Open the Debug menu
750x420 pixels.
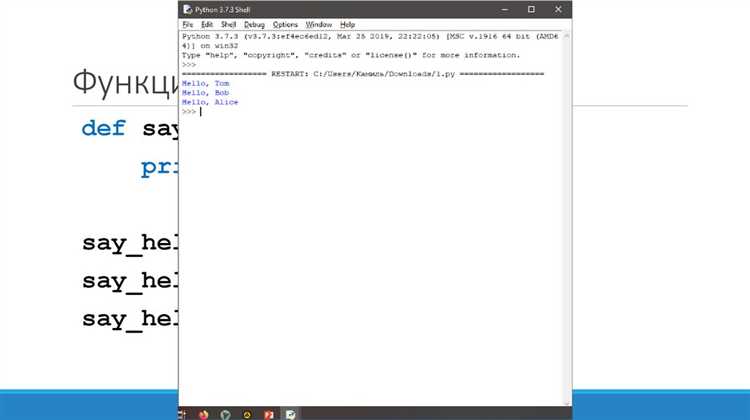254,24
